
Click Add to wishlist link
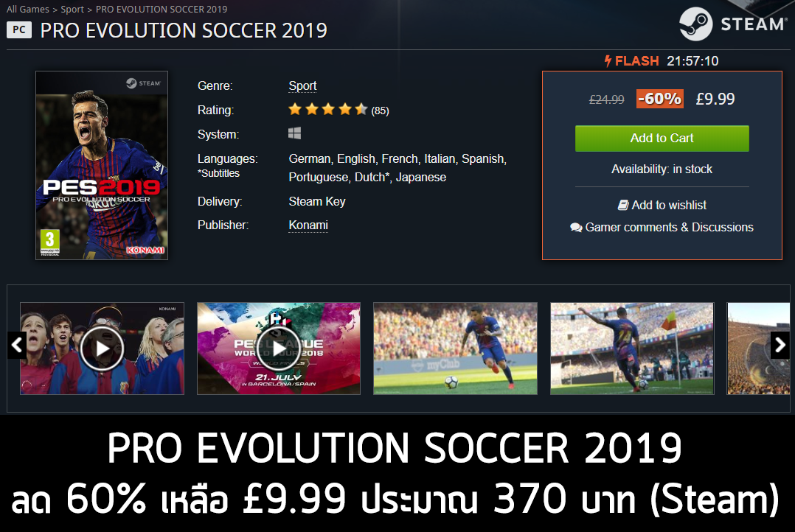coord(669,205)
